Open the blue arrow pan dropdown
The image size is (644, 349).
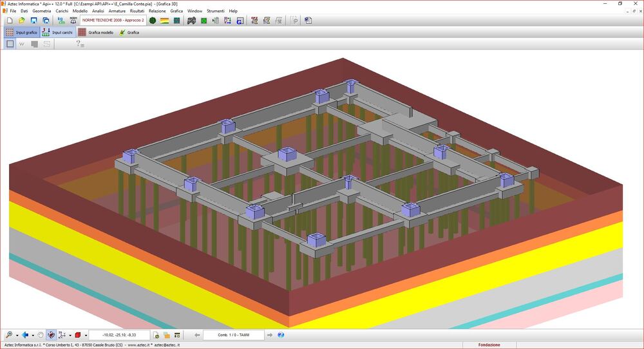point(33,335)
